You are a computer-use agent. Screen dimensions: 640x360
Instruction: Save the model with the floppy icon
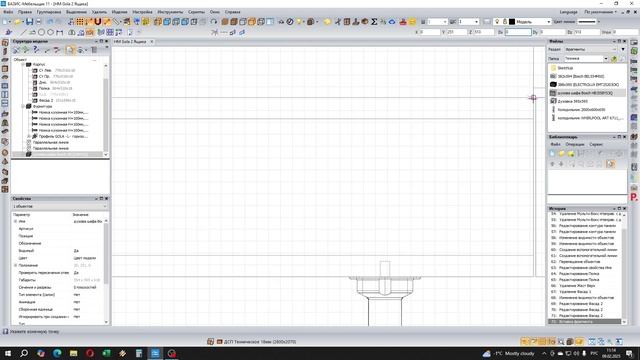point(29,22)
